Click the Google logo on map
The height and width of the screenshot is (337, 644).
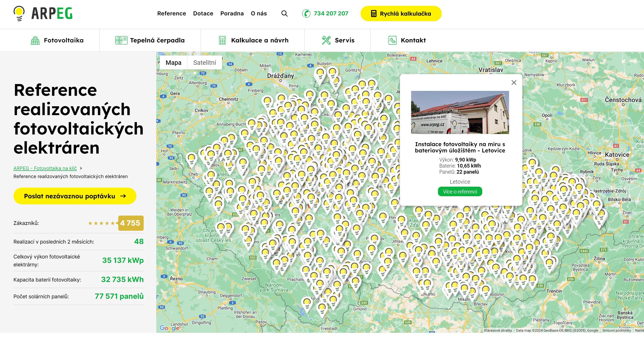pyautogui.click(x=170, y=327)
